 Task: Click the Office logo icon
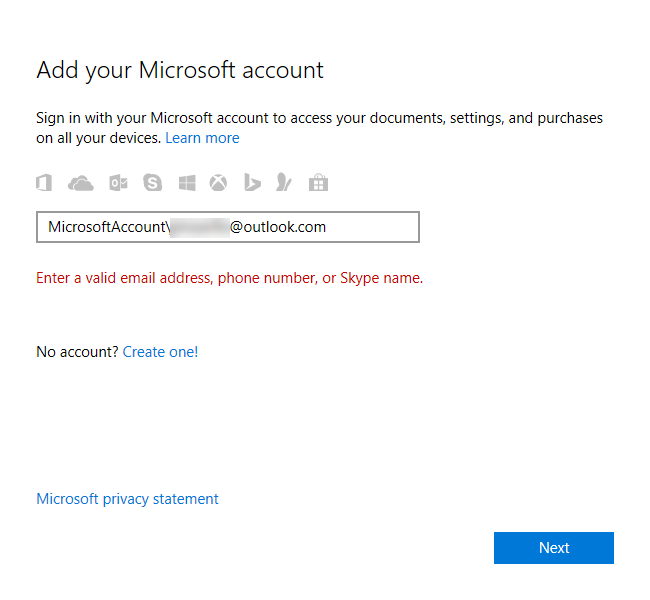44,183
